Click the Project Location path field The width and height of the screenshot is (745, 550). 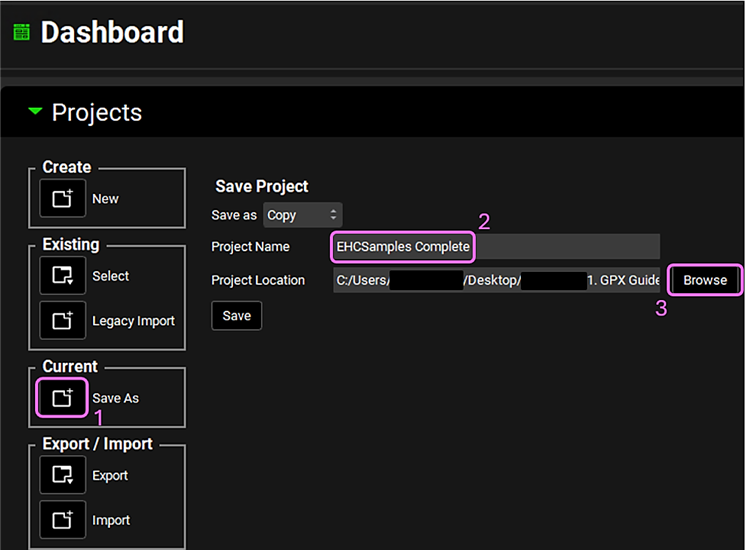tap(497, 280)
